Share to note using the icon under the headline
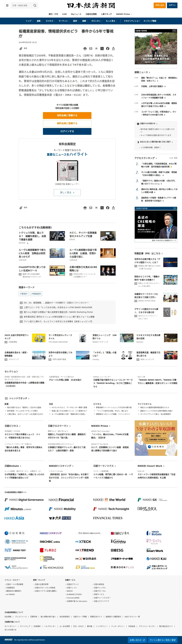182x644 pixels. 96,49
